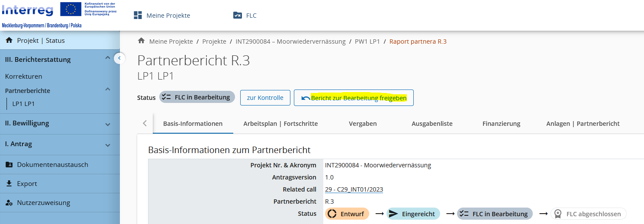This screenshot has height=224, width=644.
Task: Click the FLC folder icon
Action: tap(238, 16)
